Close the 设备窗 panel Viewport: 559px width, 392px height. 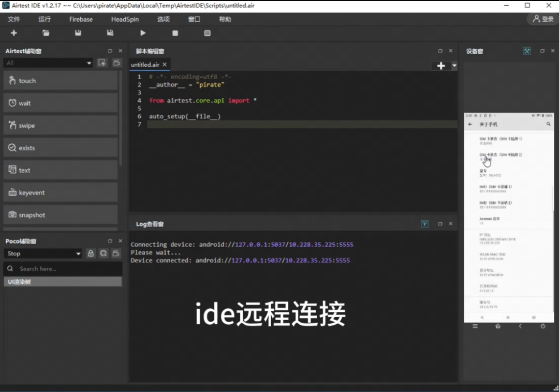pyautogui.click(x=553, y=51)
